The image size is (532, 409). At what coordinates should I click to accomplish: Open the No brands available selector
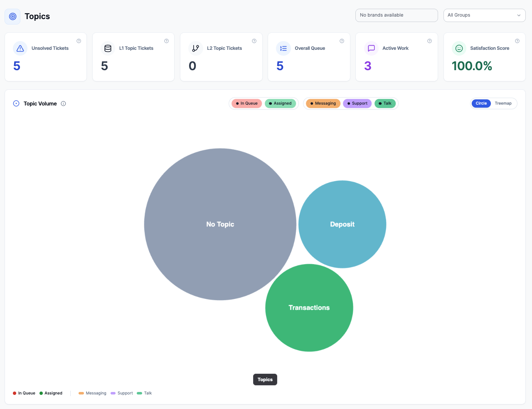click(x=397, y=15)
